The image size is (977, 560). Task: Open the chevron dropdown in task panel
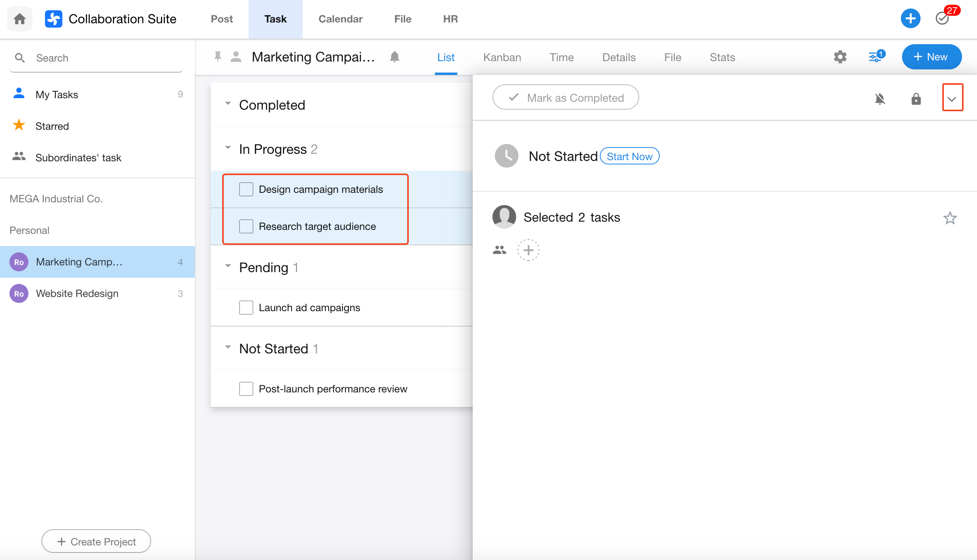pos(952,99)
